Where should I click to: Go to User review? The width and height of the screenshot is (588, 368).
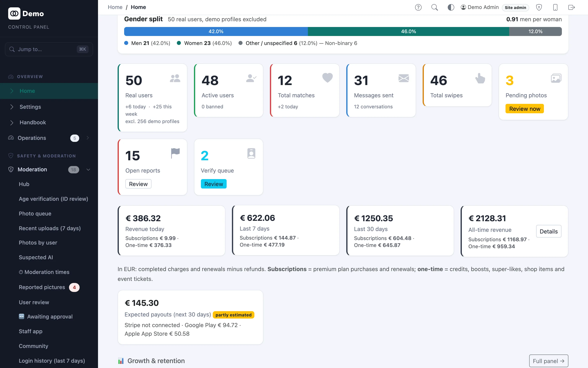point(34,302)
